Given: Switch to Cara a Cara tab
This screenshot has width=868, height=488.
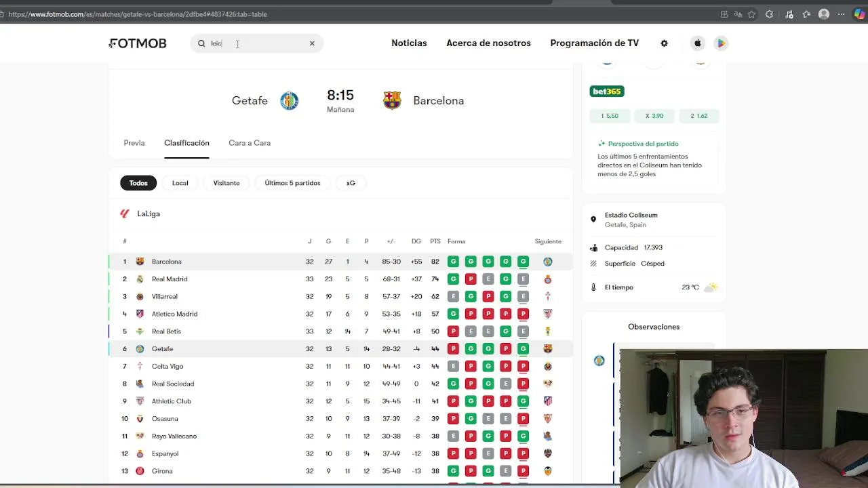Looking at the screenshot, I should click(x=250, y=143).
